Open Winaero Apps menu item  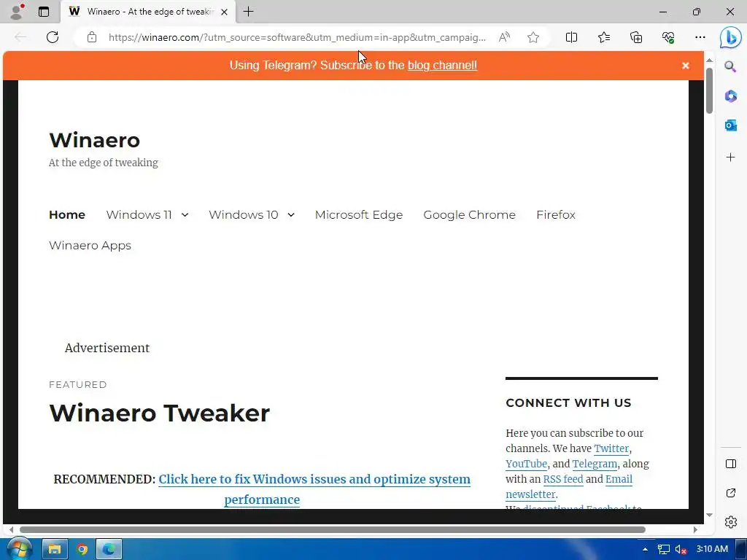click(x=90, y=246)
